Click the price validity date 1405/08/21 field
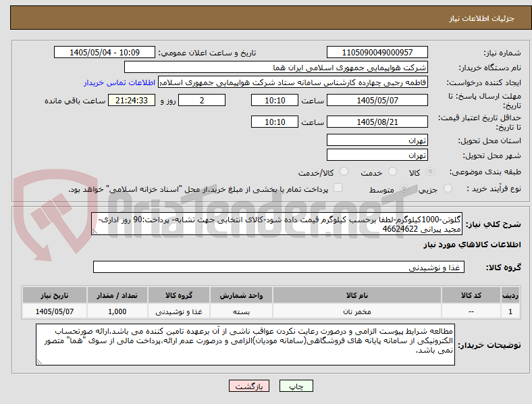Viewport: 532px width, 404px height. click(377, 122)
